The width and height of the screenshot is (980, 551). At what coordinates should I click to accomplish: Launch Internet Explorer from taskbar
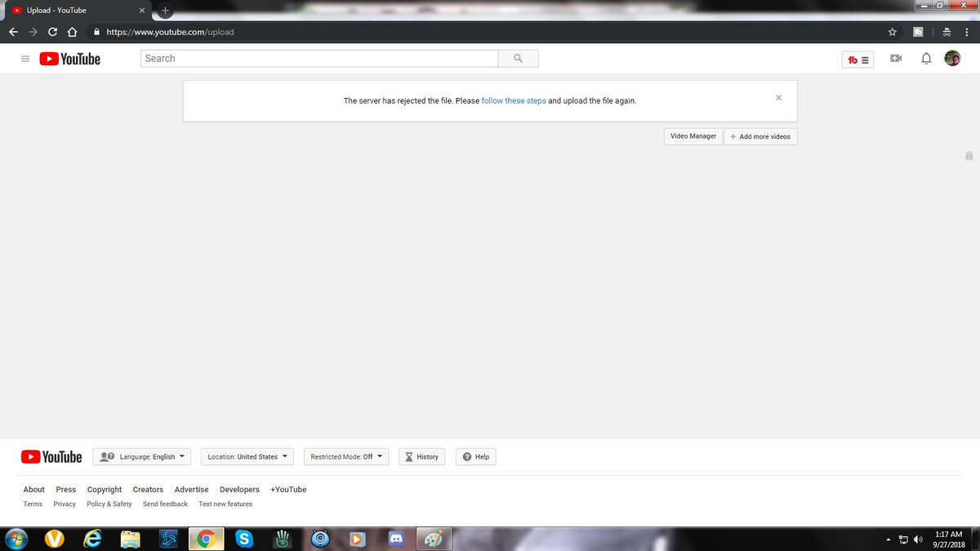[x=92, y=539]
